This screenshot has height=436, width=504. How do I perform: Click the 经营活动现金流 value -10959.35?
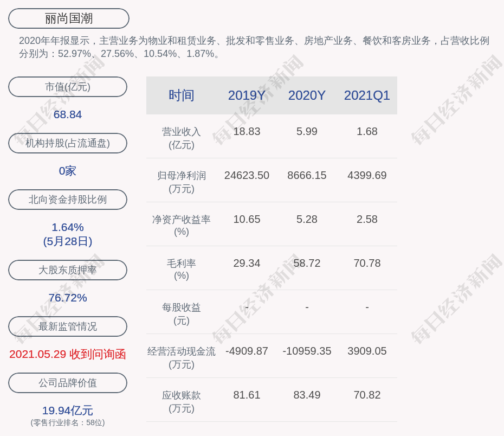click(x=307, y=351)
